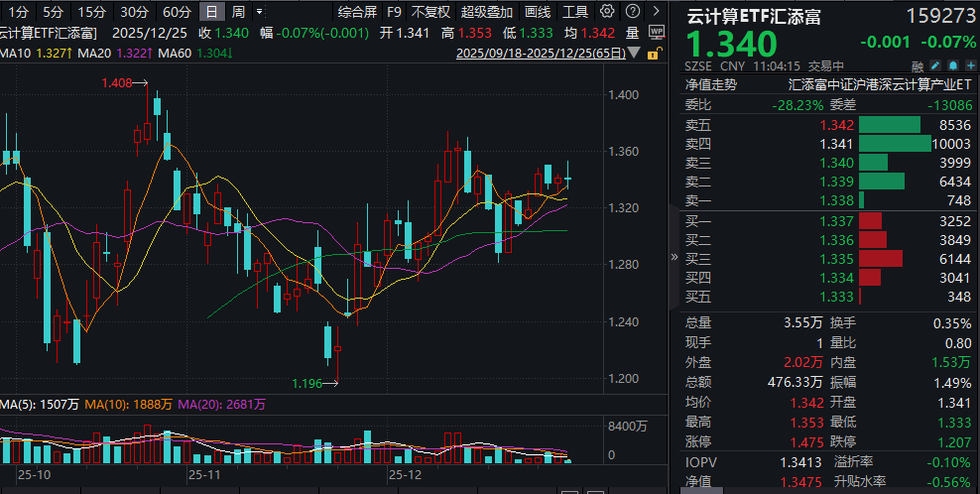This screenshot has height=494, width=980.
Task: Open the date range dropdown triangle
Action: [x=632, y=54]
